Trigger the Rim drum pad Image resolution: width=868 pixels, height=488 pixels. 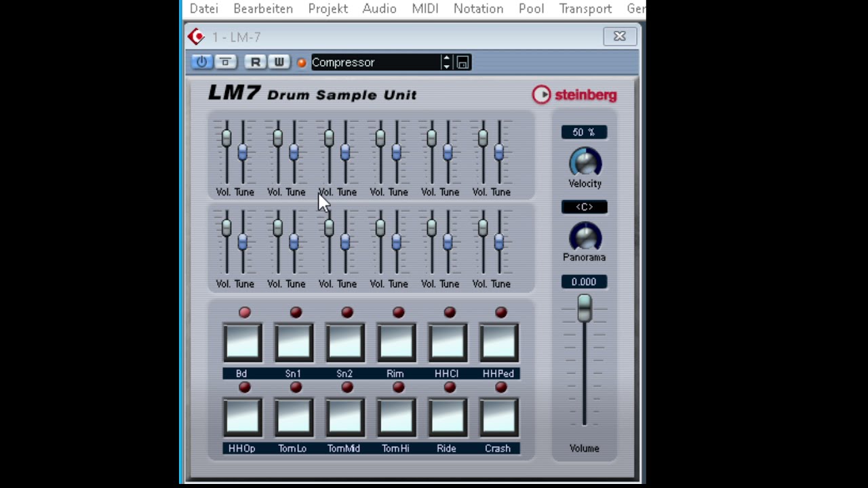[x=396, y=343]
